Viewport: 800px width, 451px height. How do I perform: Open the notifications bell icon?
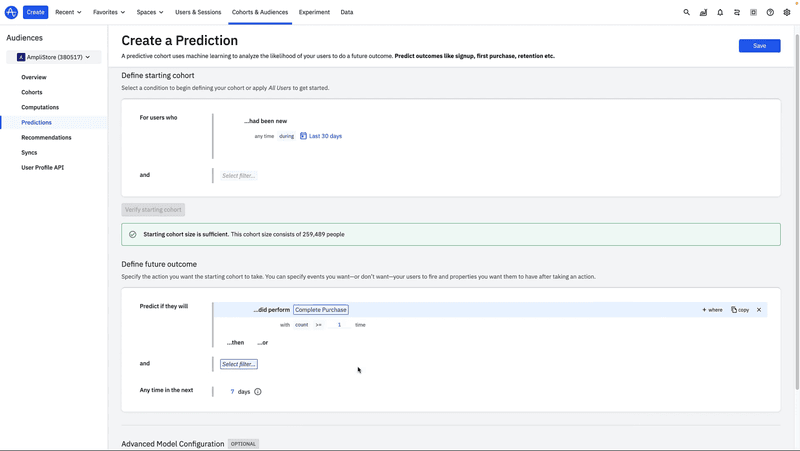coord(720,13)
